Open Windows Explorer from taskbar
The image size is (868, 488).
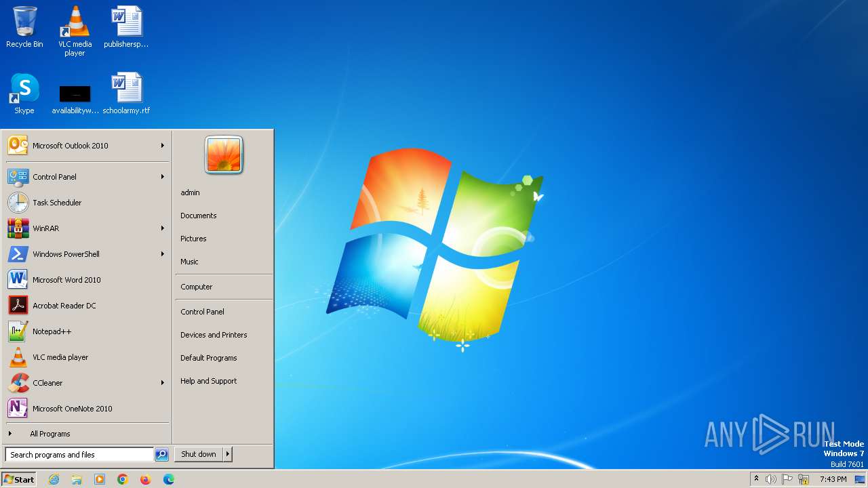(77, 479)
